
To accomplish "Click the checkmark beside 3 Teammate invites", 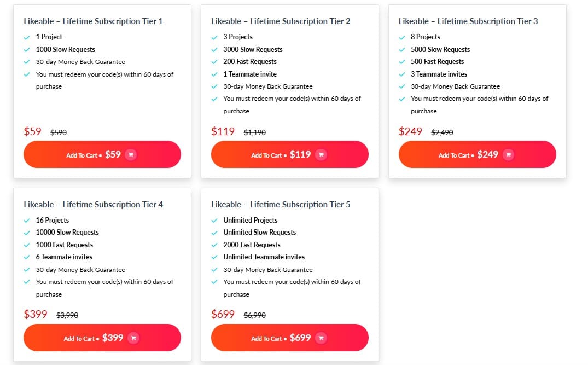I will (402, 74).
